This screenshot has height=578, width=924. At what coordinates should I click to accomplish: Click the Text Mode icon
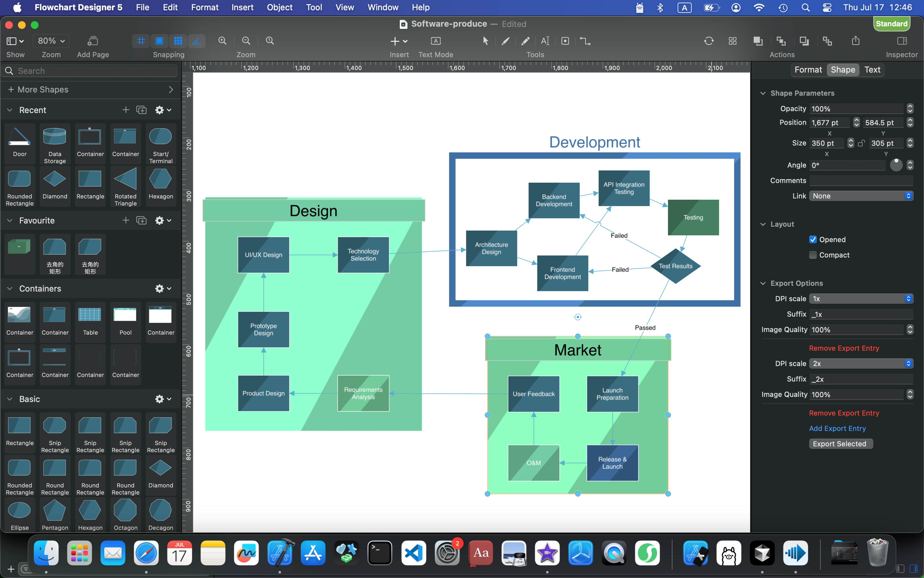[436, 41]
